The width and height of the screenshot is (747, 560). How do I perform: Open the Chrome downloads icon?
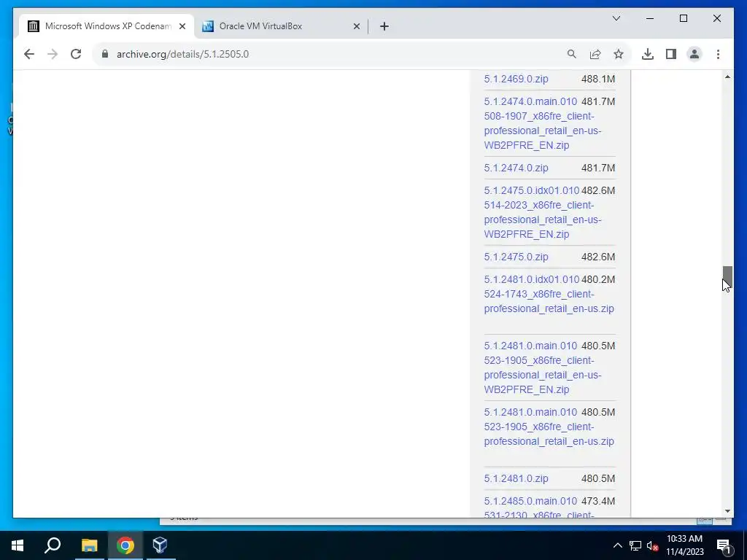(648, 54)
